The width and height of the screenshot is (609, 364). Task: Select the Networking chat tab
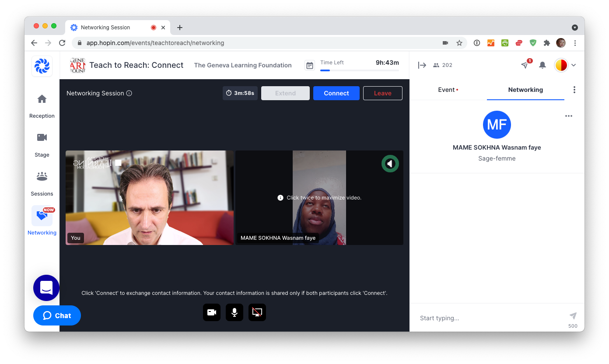tap(525, 90)
